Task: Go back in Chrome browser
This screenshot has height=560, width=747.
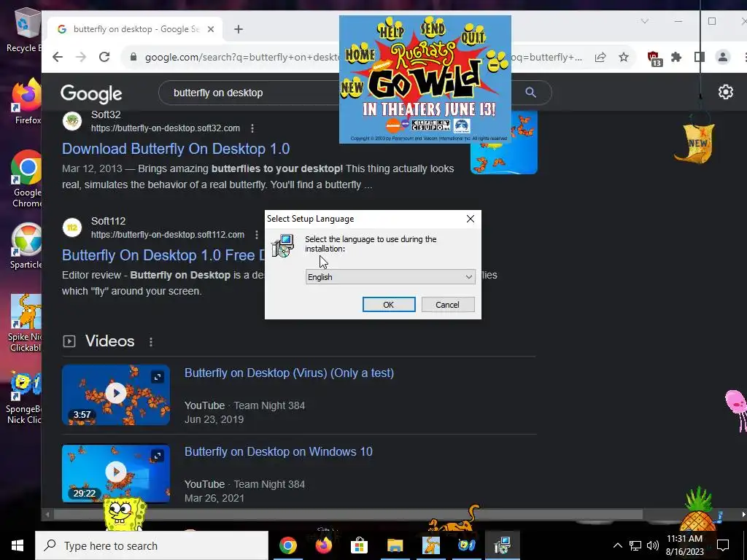Action: [58, 57]
